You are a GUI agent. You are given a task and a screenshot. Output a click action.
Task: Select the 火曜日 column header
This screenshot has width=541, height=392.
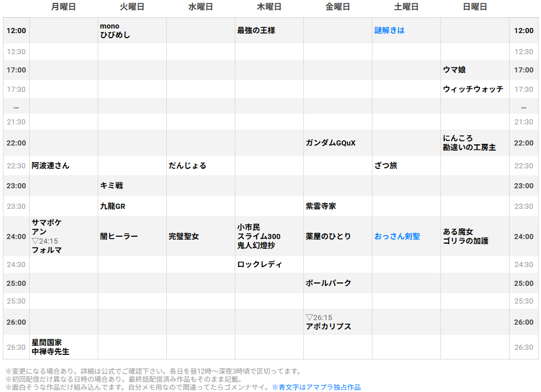coord(132,7)
